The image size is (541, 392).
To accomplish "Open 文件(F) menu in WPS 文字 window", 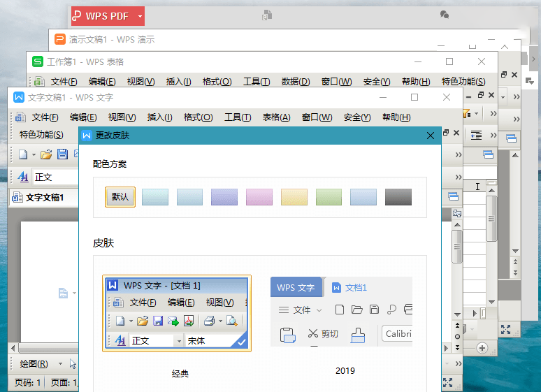I will tap(45, 117).
